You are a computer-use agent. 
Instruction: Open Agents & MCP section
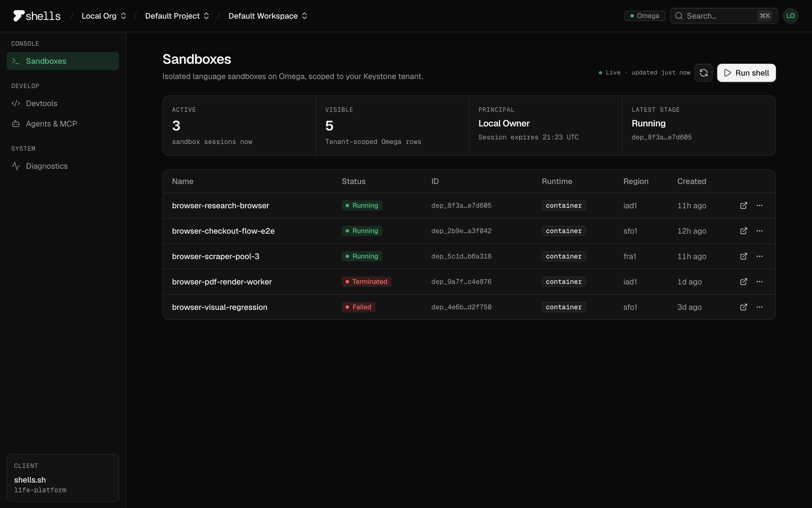coord(63,124)
